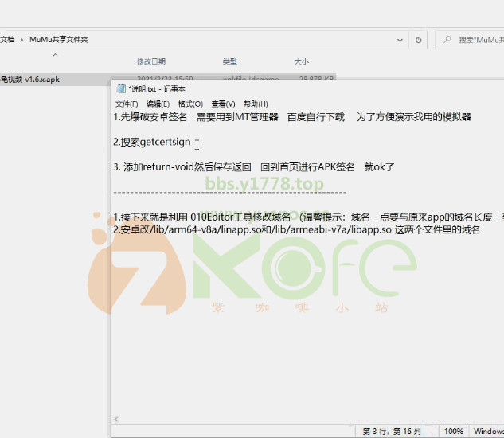504x438 pixels.
Task: Click the Notepad icon in the title bar
Action: tap(121, 88)
